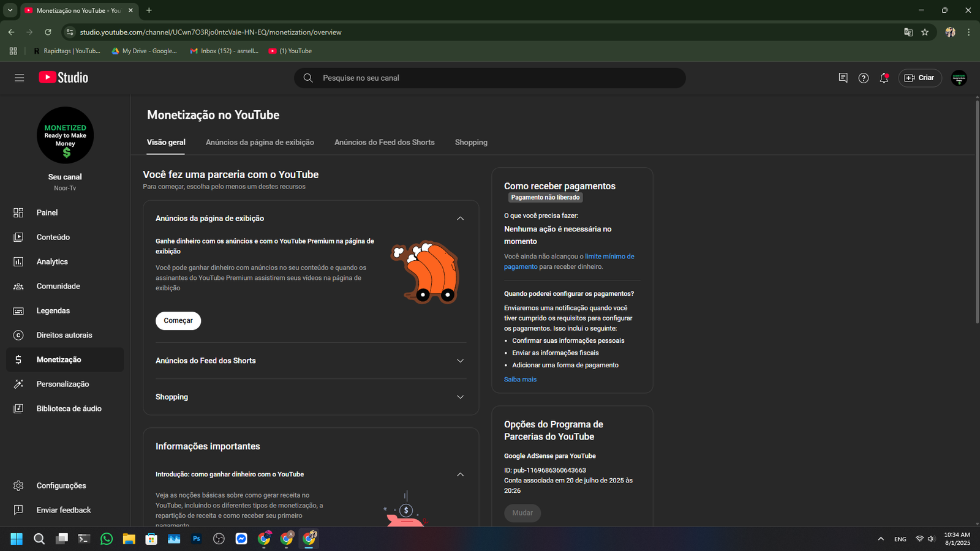The image size is (980, 551).
Task: Go back with the browser back arrow
Action: pos(11,32)
